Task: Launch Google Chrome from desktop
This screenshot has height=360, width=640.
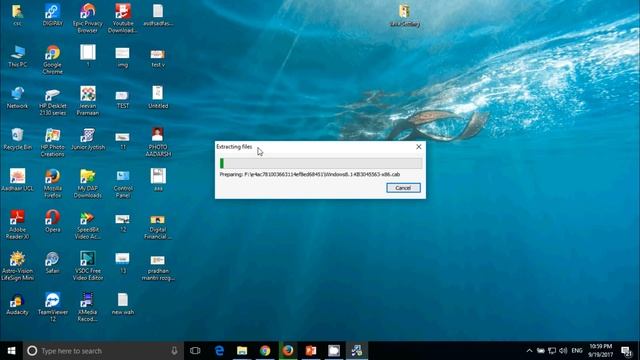Action: [x=53, y=60]
